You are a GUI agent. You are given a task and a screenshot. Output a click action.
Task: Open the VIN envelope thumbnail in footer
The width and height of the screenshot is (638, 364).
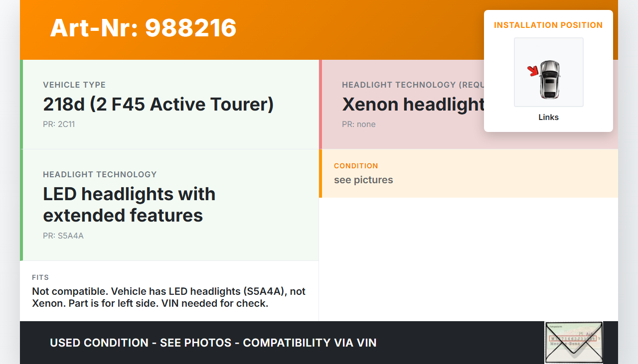[574, 342]
